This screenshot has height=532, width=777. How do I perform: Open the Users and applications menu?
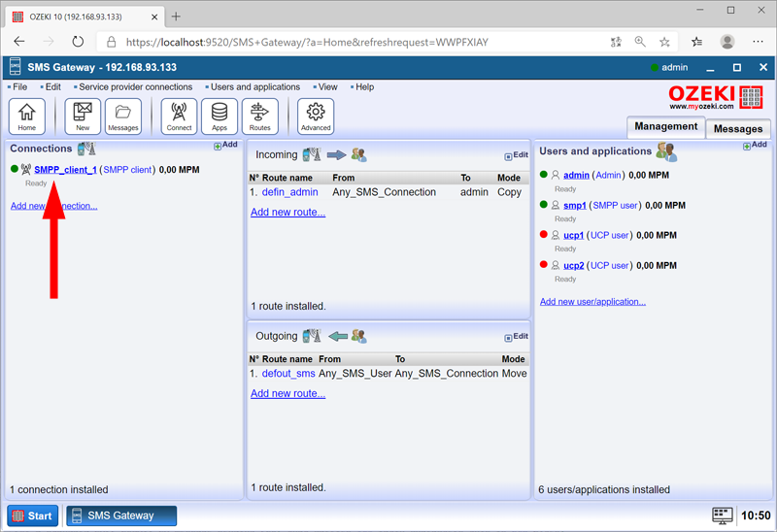point(255,87)
